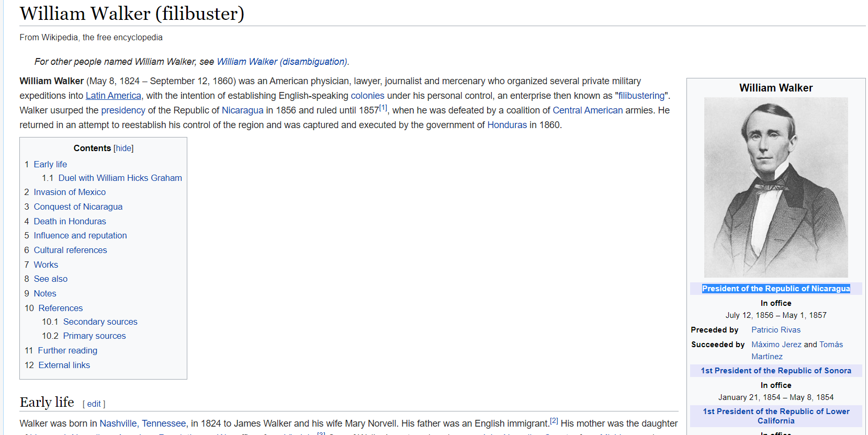The image size is (868, 435).
Task: Open Máximo Jerez link
Action: [x=776, y=345]
